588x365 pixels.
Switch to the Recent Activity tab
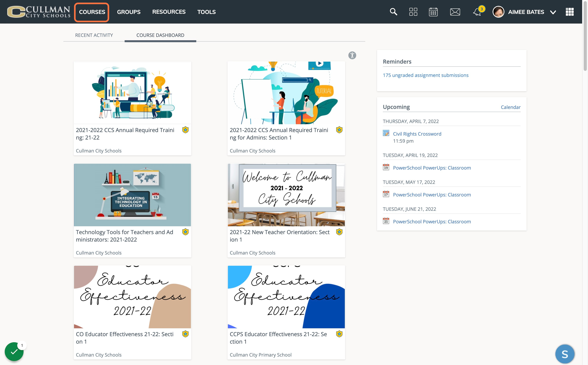tap(94, 35)
